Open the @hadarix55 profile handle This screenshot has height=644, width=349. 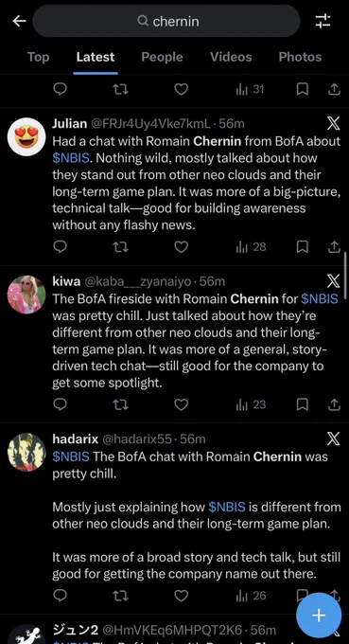(x=136, y=439)
